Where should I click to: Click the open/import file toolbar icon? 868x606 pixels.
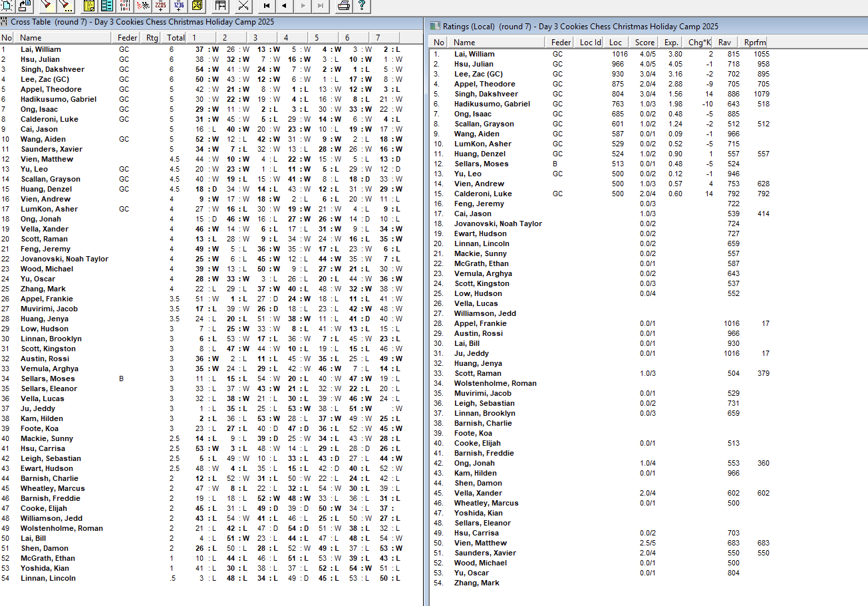24,6
